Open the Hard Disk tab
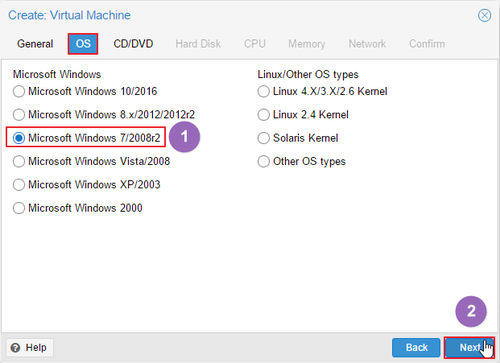Viewport: 500px width, 363px height. (198, 44)
